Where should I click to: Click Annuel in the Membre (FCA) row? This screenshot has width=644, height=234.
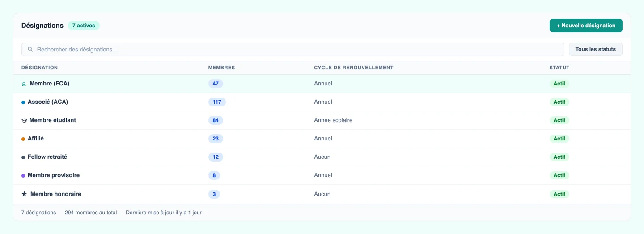pos(323,84)
